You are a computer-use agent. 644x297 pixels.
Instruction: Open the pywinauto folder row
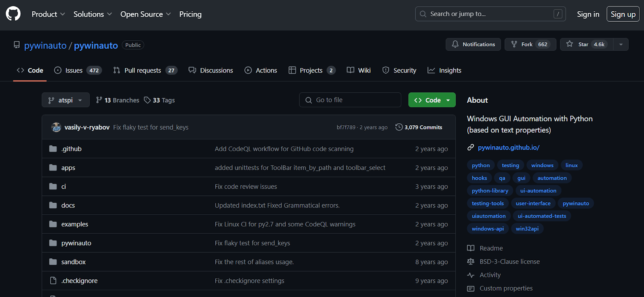[248, 243]
